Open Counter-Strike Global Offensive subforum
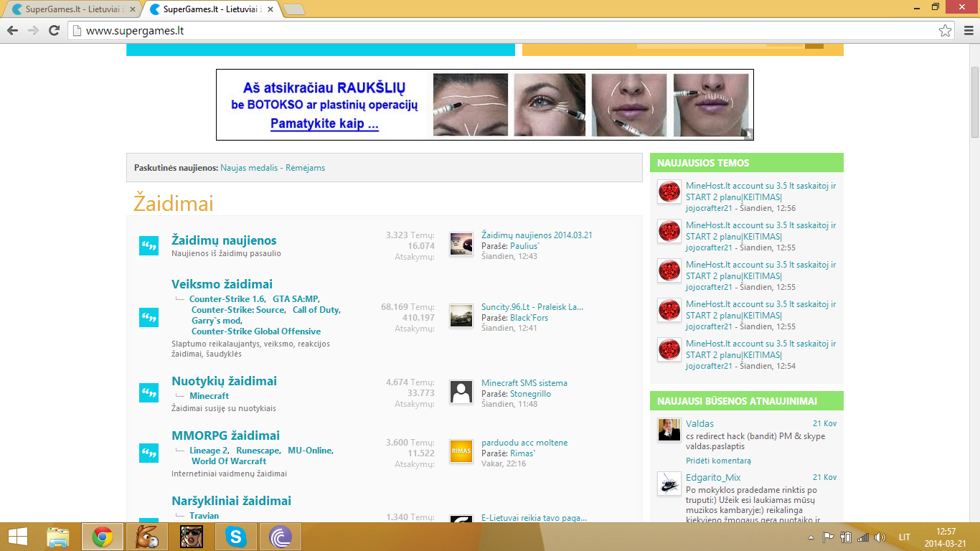This screenshot has width=980, height=551. tap(256, 331)
